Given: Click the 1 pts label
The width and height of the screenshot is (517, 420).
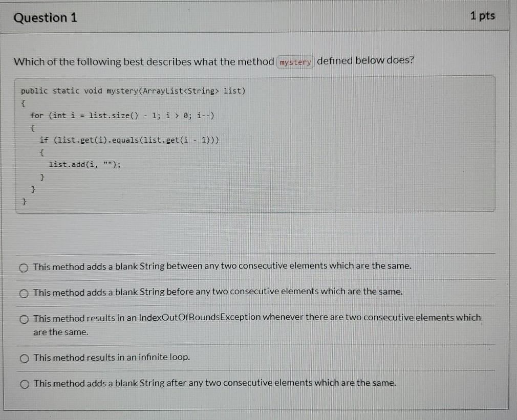Looking at the screenshot, I should coord(483,16).
